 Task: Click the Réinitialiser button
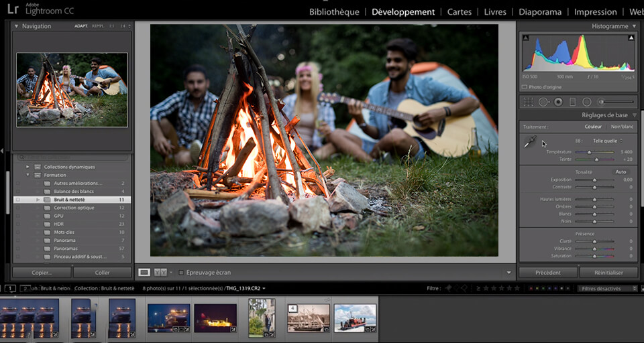[x=608, y=273]
